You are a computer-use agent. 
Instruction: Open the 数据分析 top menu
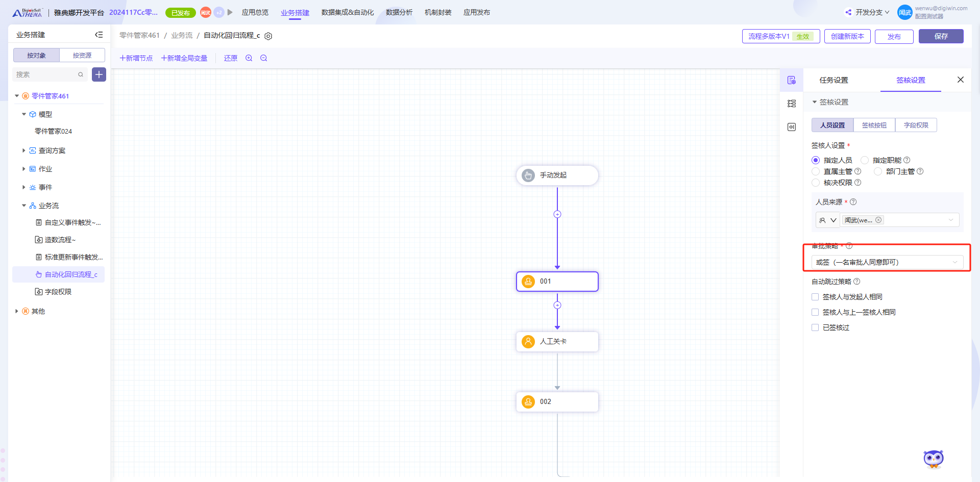coord(399,12)
